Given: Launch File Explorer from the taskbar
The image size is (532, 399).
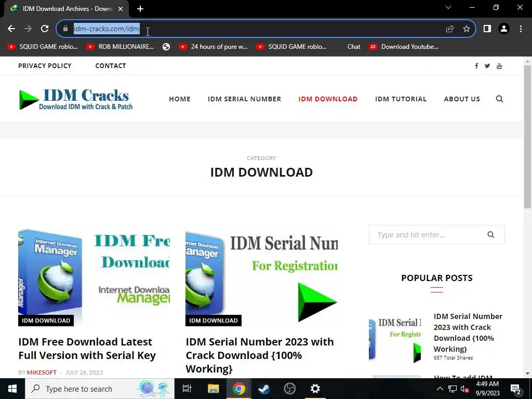Looking at the screenshot, I should point(213,389).
